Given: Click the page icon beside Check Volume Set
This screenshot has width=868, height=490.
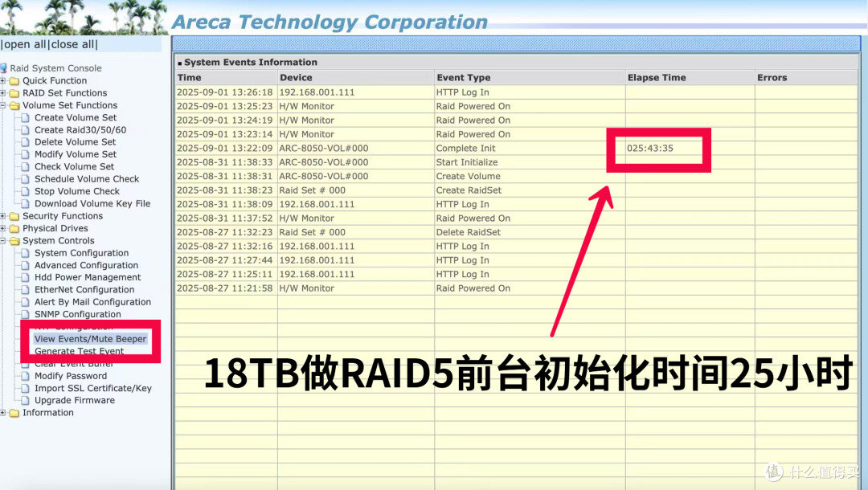Looking at the screenshot, I should coord(25,166).
